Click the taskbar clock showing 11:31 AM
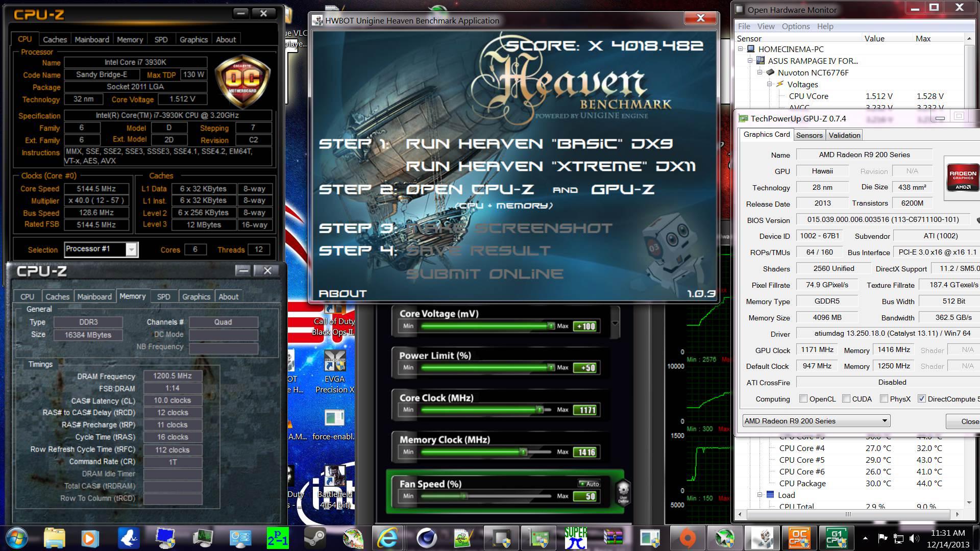The width and height of the screenshot is (980, 551). pos(948,538)
